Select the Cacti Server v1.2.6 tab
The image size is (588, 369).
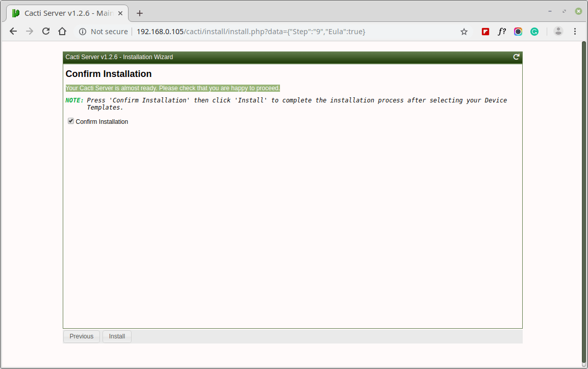67,13
